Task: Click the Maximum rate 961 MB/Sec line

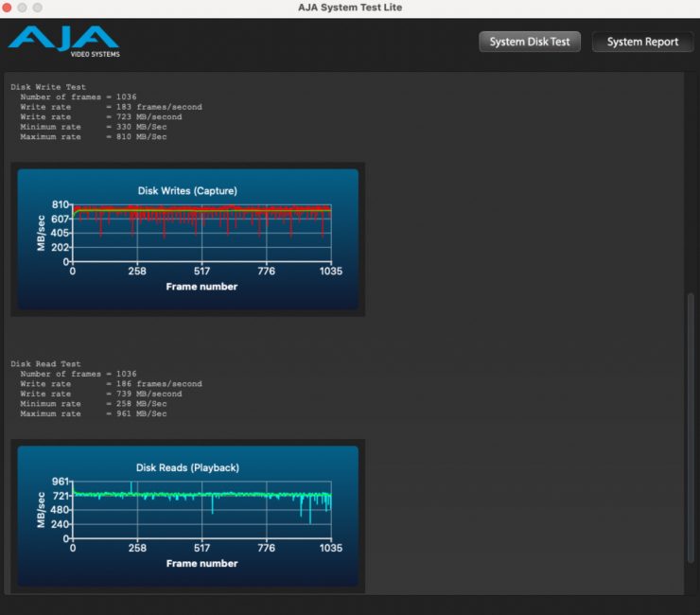Action: point(93,413)
